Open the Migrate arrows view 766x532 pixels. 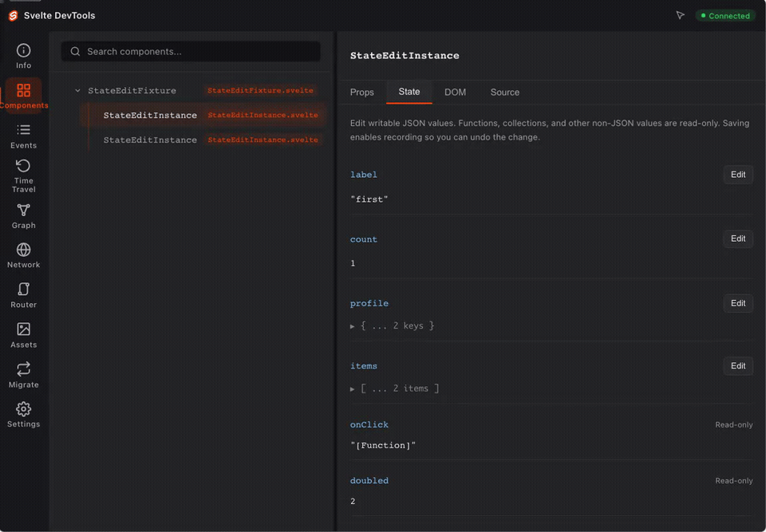click(x=23, y=375)
